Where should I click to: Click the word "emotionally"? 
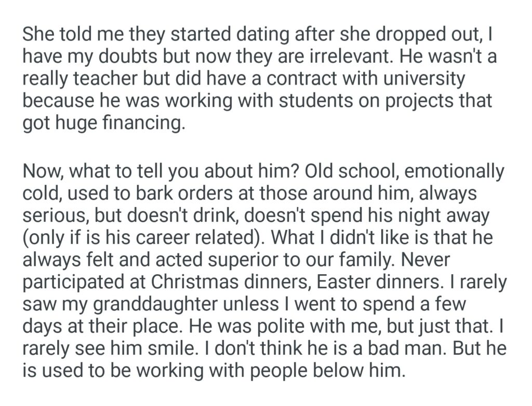(x=463, y=170)
